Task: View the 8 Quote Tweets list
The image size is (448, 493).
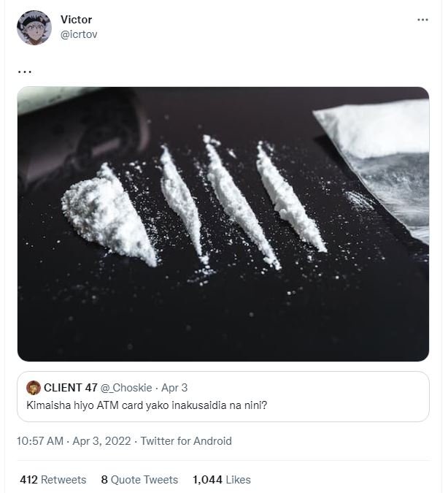Action: click(139, 480)
